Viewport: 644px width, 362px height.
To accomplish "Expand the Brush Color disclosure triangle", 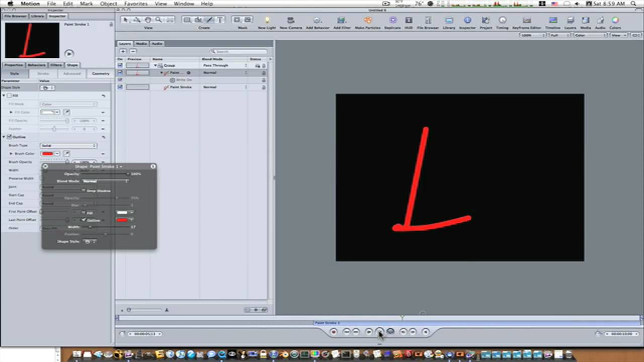I will (x=12, y=154).
